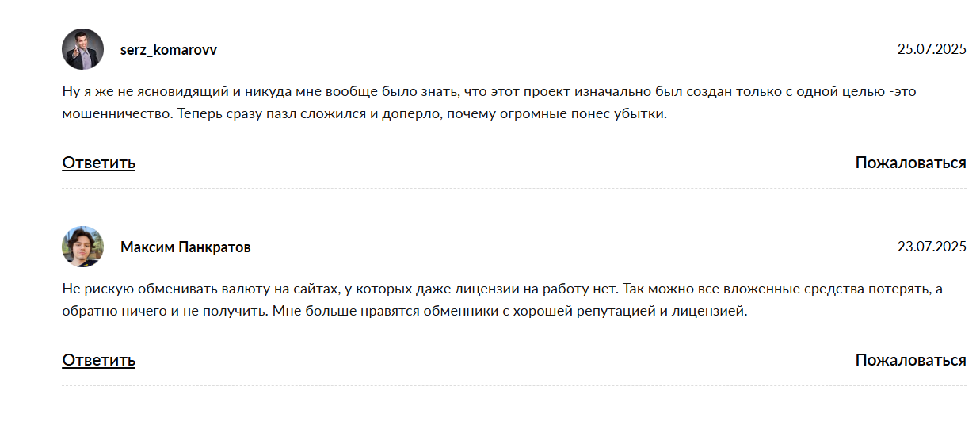This screenshot has height=433, width=980.
Task: Click the word 'убытки' ending serz_komarovv's comment
Action: [x=643, y=113]
